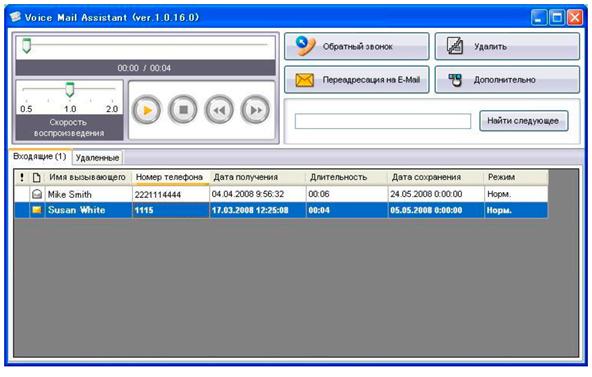Image resolution: width=592 pixels, height=377 pixels.
Task: Rewind the voice message
Action: (219, 110)
